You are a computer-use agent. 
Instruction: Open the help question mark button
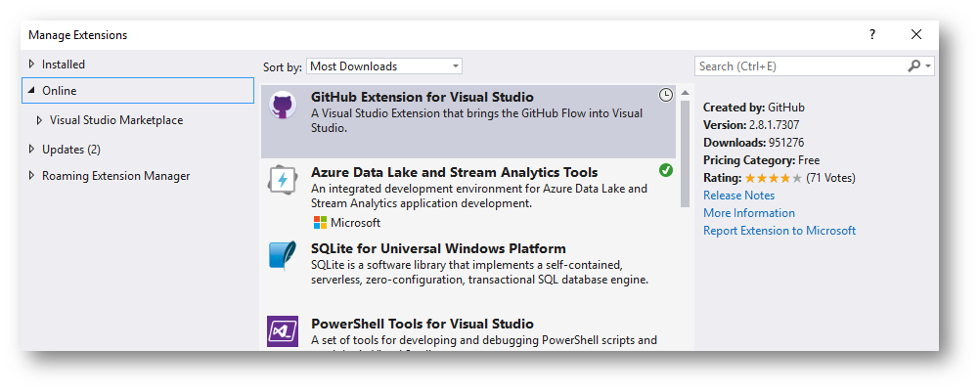click(872, 35)
